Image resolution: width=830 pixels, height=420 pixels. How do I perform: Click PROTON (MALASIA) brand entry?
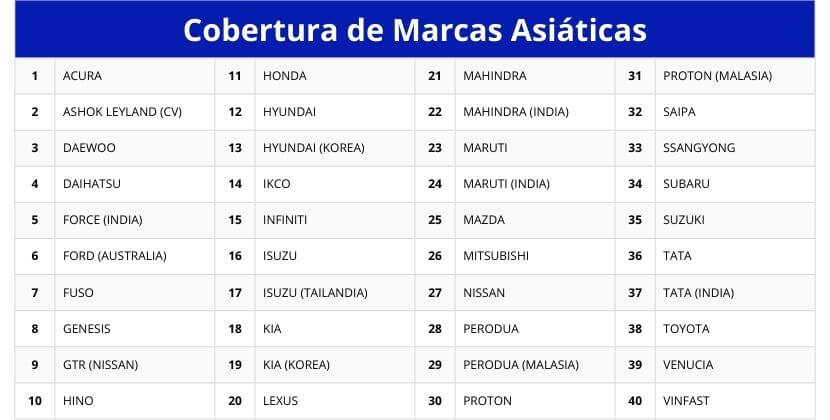717,76
